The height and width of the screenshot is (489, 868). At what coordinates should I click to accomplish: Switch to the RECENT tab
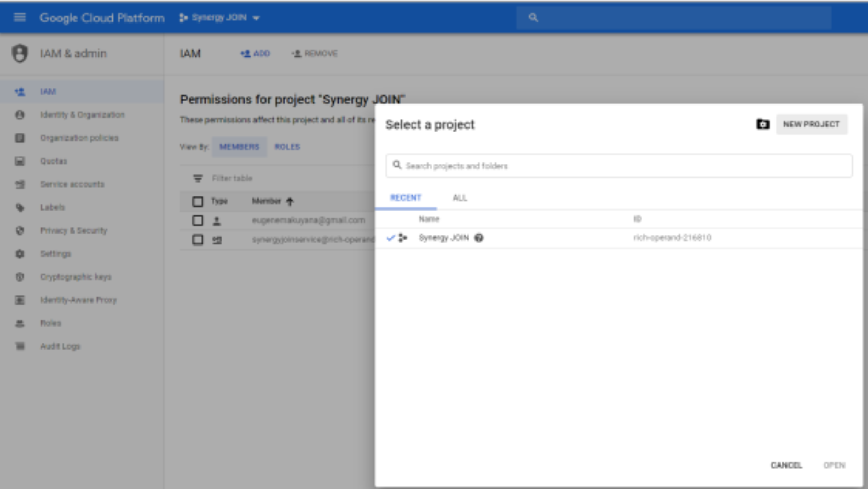(406, 198)
